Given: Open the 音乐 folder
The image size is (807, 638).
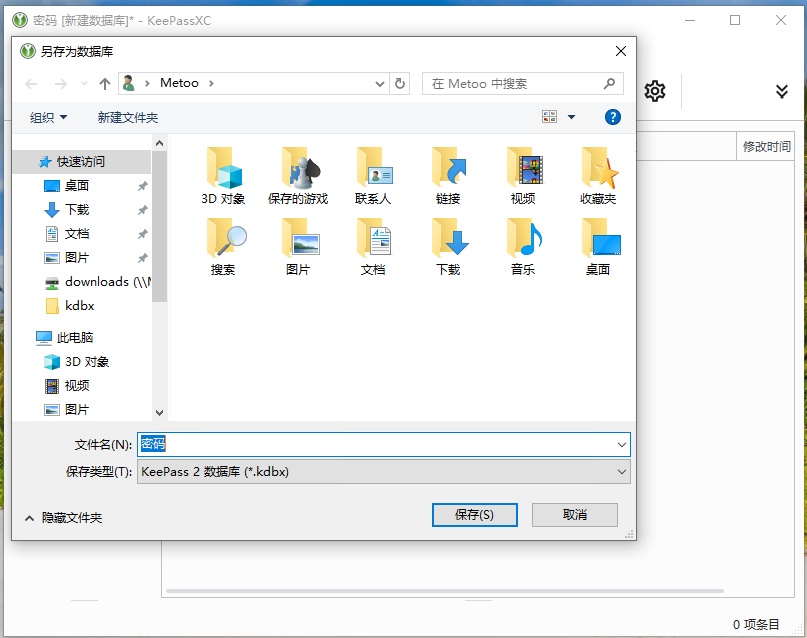Looking at the screenshot, I should (x=523, y=242).
